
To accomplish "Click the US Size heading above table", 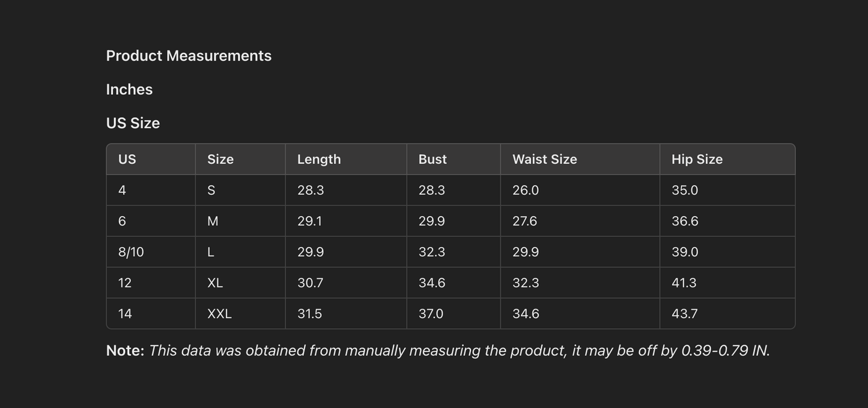I will 133,123.
